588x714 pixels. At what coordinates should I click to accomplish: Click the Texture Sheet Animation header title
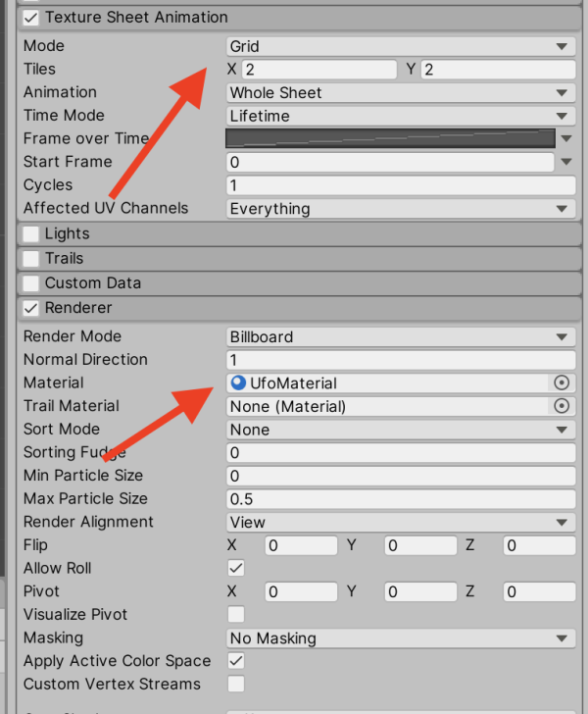[x=136, y=18]
